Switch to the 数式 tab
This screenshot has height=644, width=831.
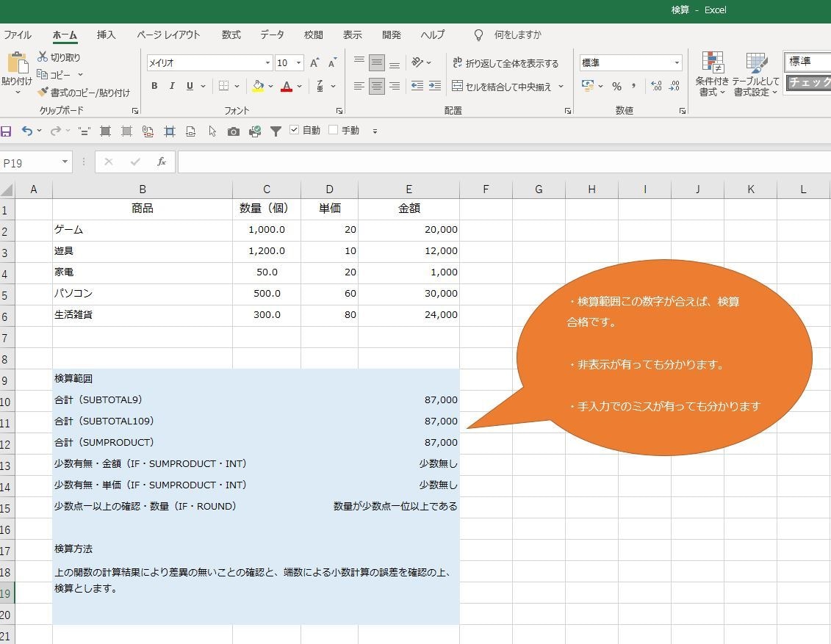[x=231, y=35]
